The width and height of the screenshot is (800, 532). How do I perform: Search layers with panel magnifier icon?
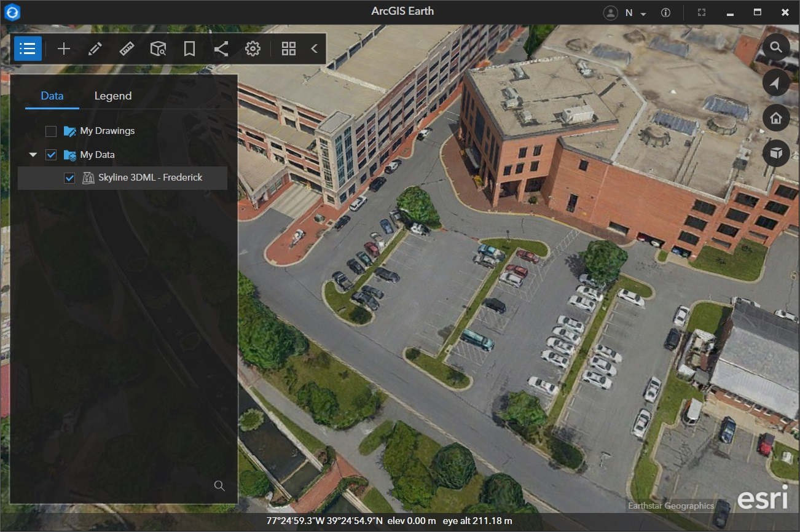tap(219, 486)
